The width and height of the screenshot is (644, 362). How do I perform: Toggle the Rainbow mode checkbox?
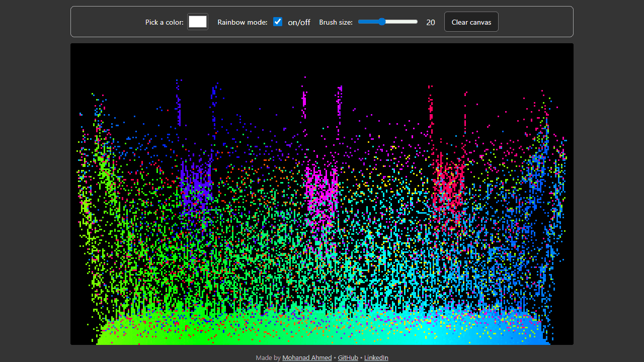point(278,22)
